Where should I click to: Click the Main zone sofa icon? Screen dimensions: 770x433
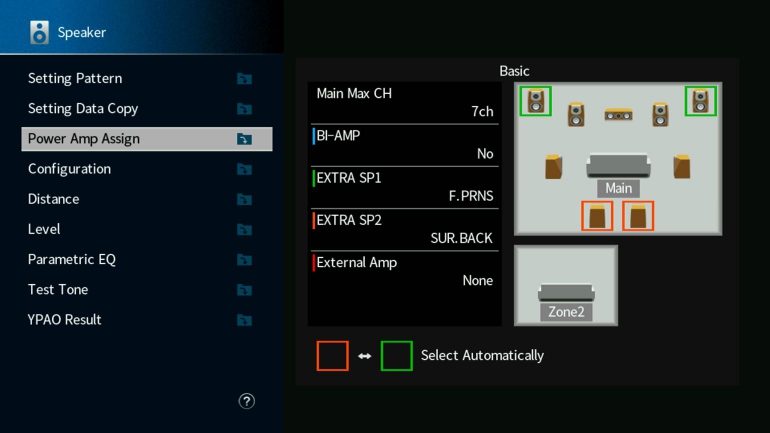point(618,166)
